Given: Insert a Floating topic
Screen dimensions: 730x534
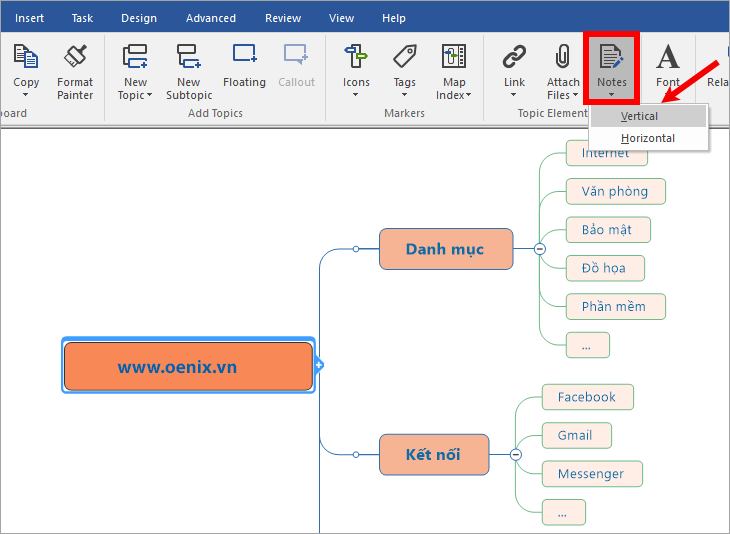Looking at the screenshot, I should (x=244, y=66).
